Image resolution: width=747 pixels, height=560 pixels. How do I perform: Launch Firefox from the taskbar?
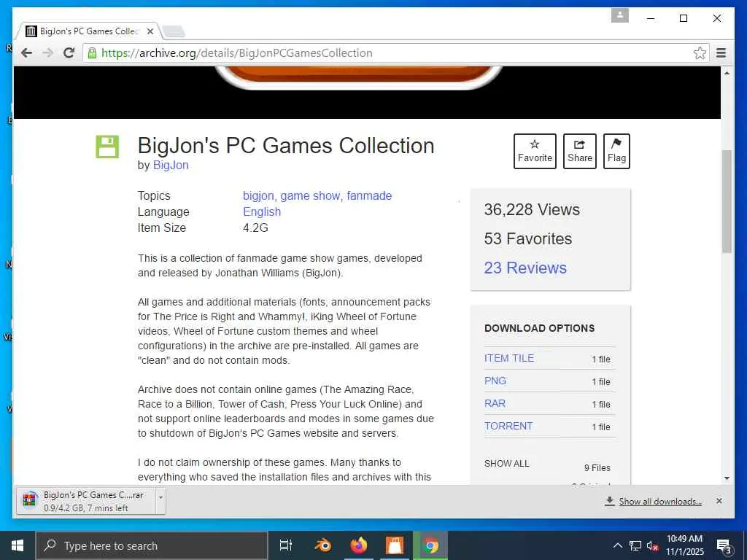(x=359, y=545)
